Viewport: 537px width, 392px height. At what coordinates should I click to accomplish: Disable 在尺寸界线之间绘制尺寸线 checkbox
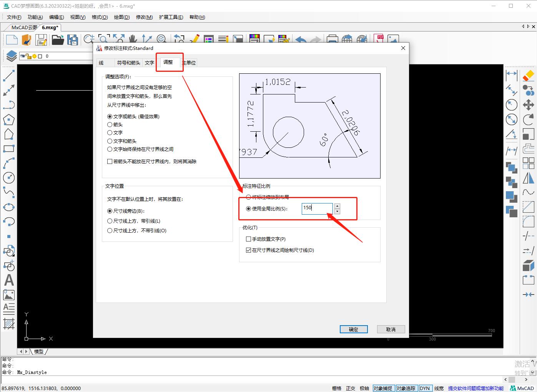(x=248, y=250)
